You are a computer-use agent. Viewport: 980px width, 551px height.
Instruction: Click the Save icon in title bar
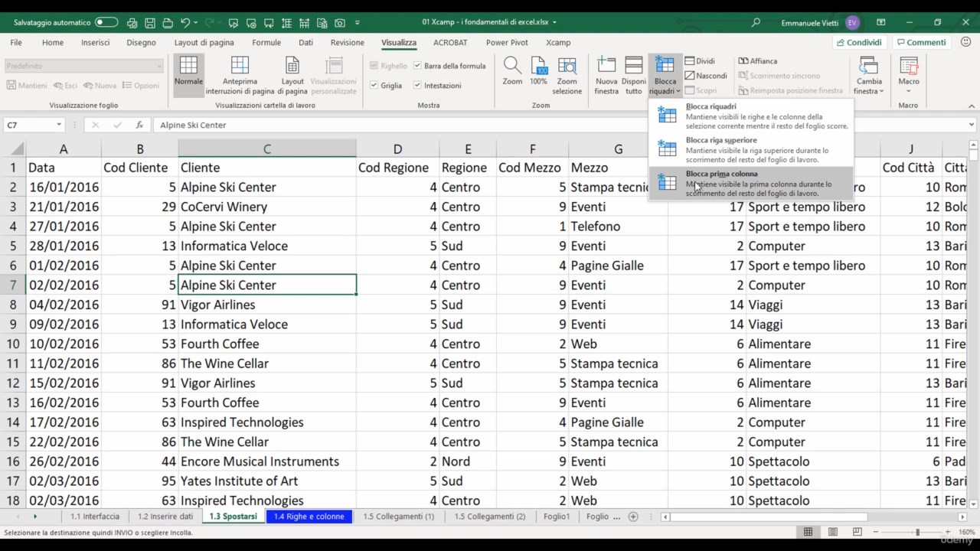tap(149, 23)
